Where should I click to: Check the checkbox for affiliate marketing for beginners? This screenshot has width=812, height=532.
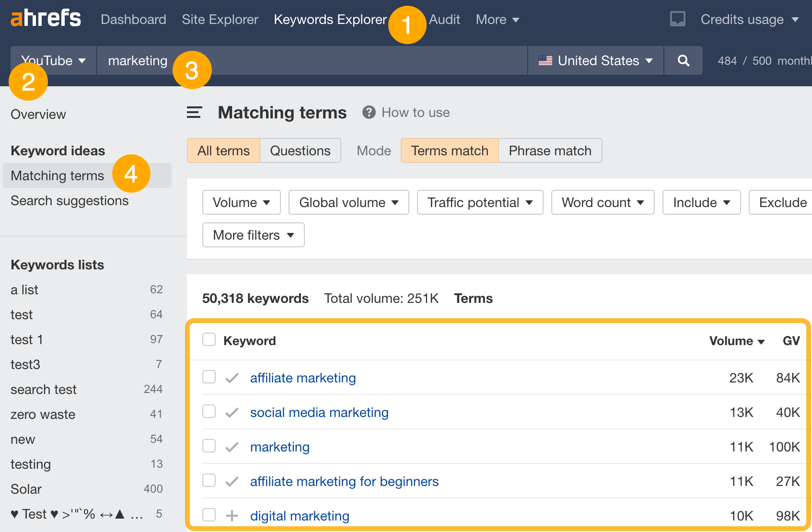pos(209,481)
